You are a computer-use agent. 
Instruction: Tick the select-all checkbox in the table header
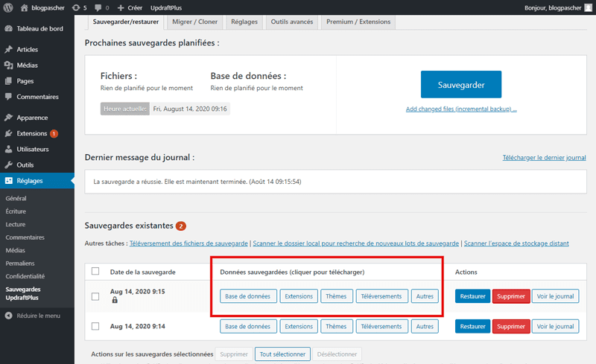click(95, 271)
